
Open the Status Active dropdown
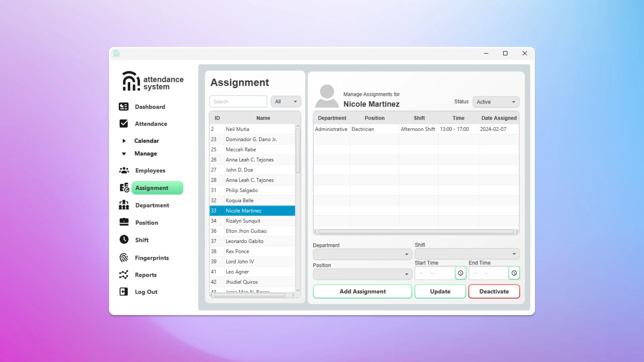coord(496,102)
